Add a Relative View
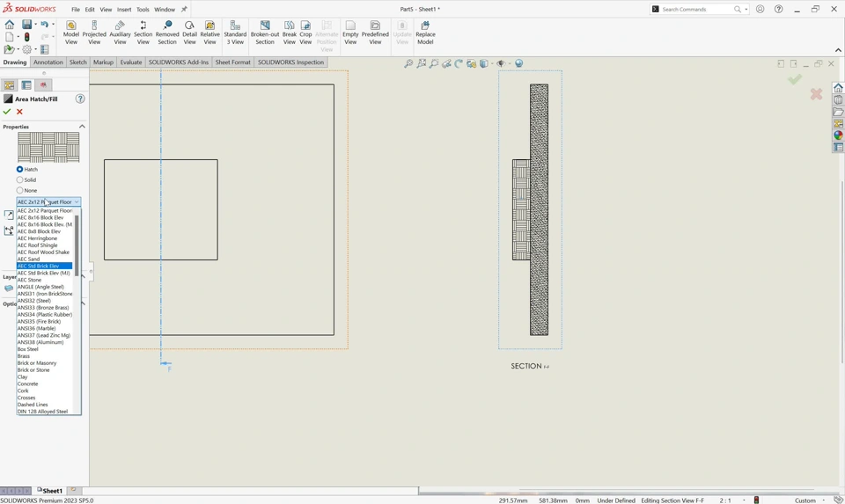Screen dimensions: 845x504 pyautogui.click(x=209, y=33)
